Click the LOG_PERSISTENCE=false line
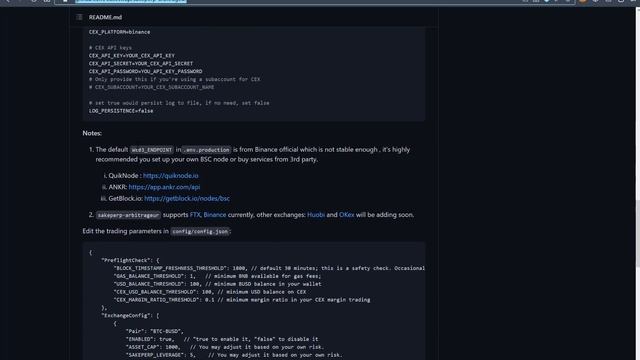The height and width of the screenshot is (360, 640). tap(121, 111)
